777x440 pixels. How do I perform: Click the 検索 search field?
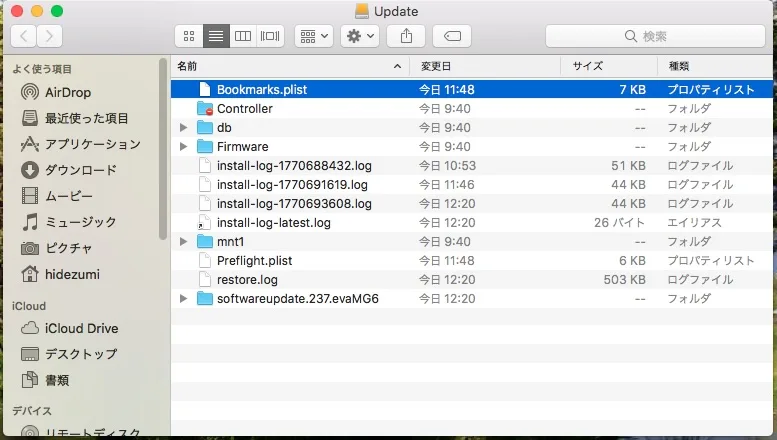point(655,36)
